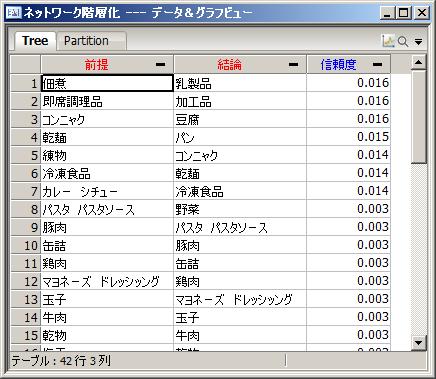This screenshot has height=379, width=436.
Task: Collapse the 前提 column with minus button
Action: (x=160, y=64)
